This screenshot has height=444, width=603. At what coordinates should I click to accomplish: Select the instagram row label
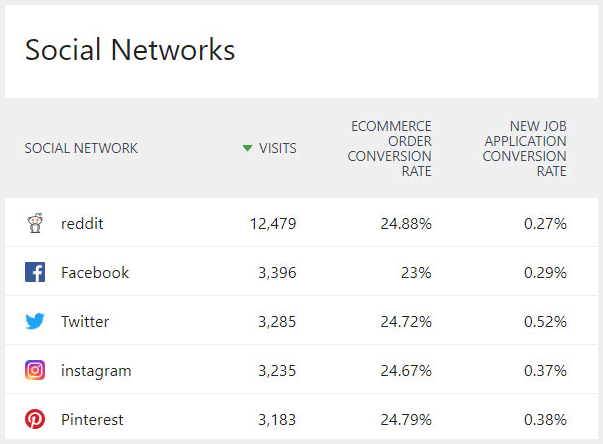96,370
